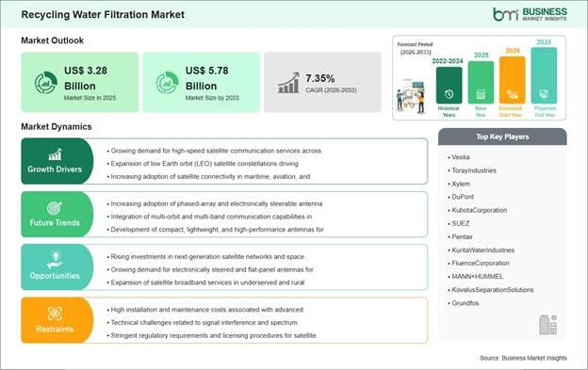Screen dimensions: 588x370
Task: Click the 7.35% CAGR card
Action: pyautogui.click(x=322, y=83)
